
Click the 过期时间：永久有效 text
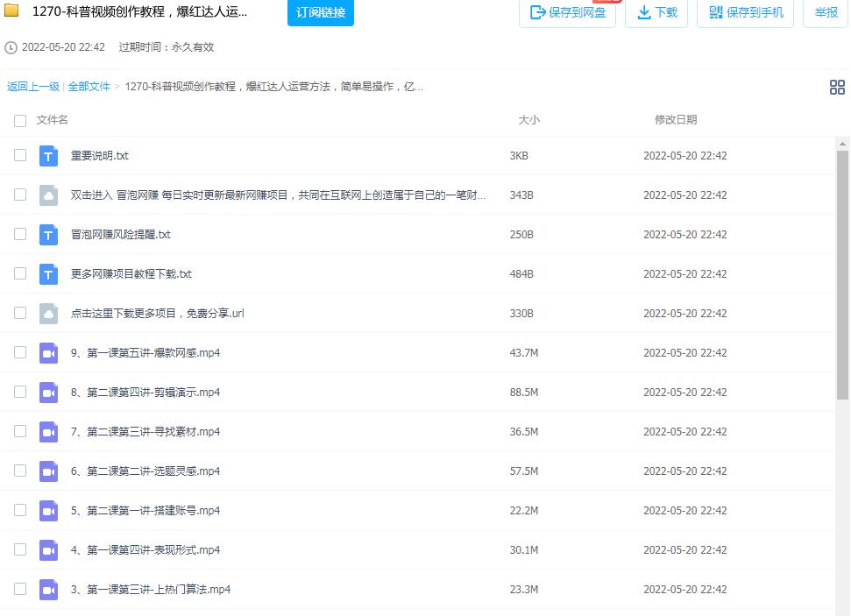[x=166, y=47]
